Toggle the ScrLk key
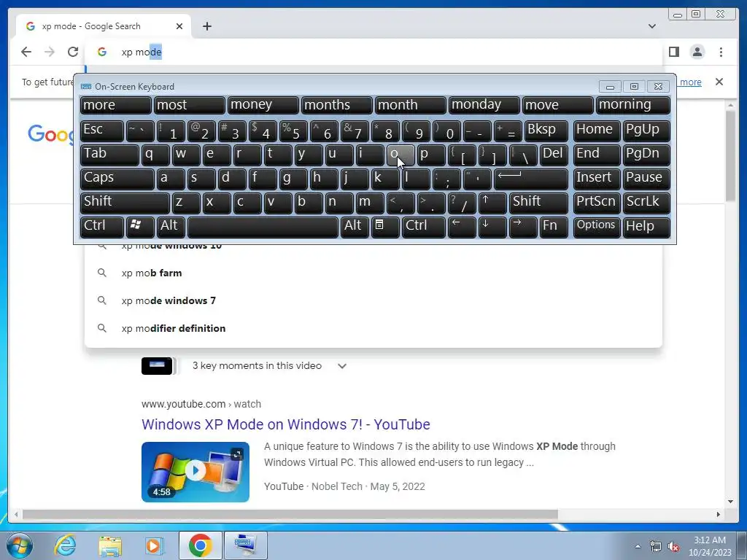This screenshot has width=747, height=560. pyautogui.click(x=646, y=203)
